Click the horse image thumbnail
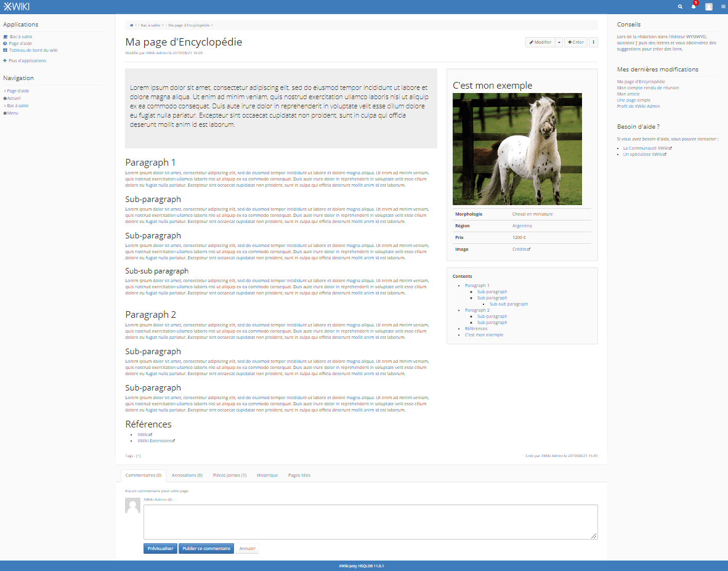Image resolution: width=728 pixels, height=571 pixels. tap(517, 149)
